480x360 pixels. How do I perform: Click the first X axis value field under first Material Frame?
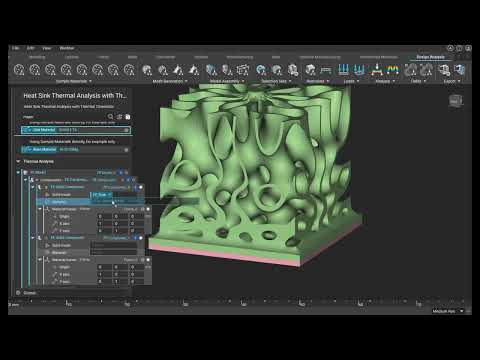104,224
